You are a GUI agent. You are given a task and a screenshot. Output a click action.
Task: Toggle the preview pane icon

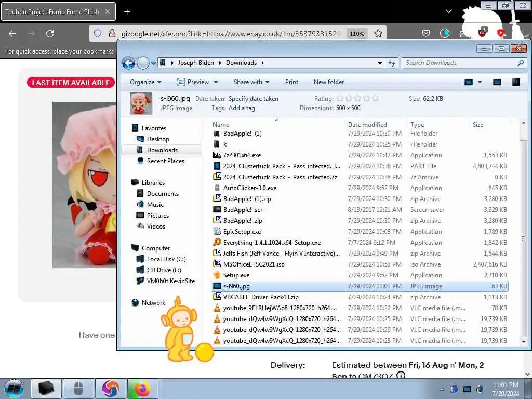coord(497,82)
